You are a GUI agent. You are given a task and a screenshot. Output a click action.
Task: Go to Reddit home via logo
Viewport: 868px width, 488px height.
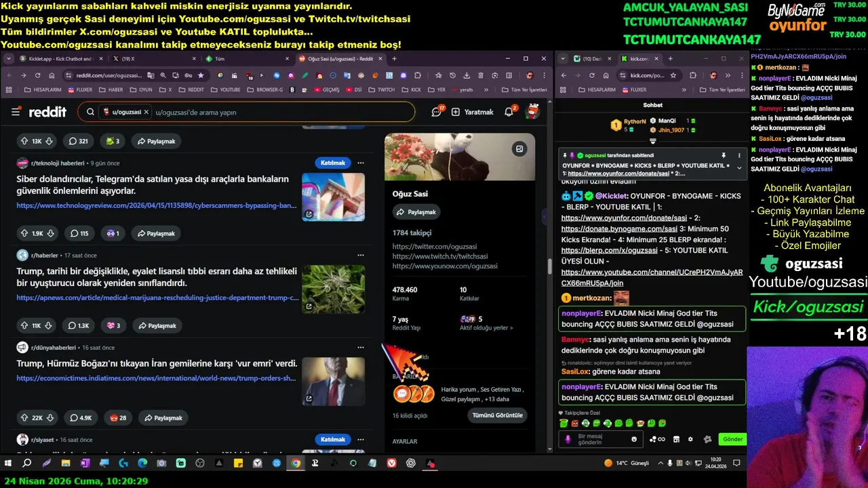[x=47, y=112]
